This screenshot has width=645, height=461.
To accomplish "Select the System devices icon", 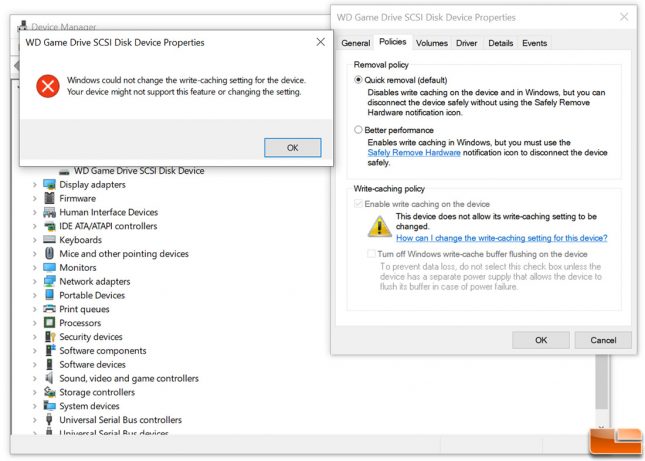I will [x=49, y=406].
